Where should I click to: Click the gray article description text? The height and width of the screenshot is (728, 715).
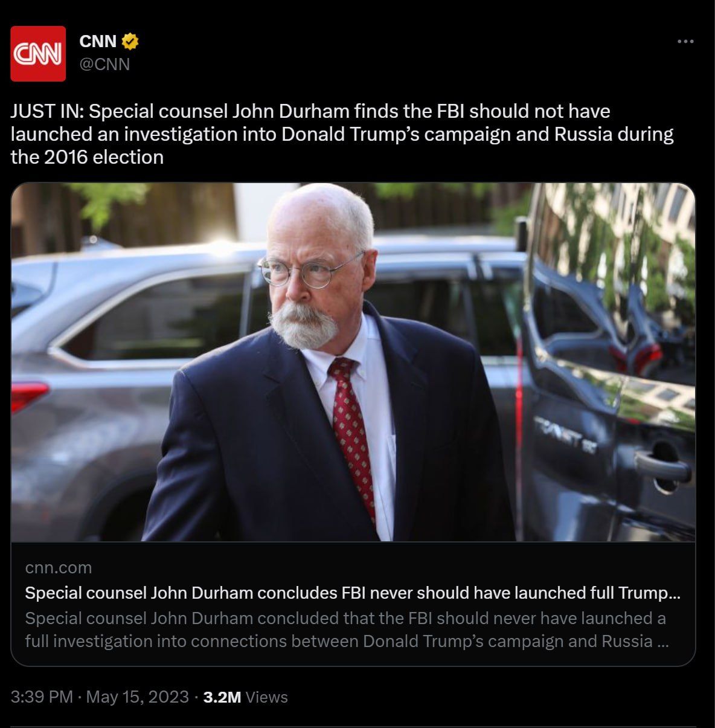click(x=347, y=630)
